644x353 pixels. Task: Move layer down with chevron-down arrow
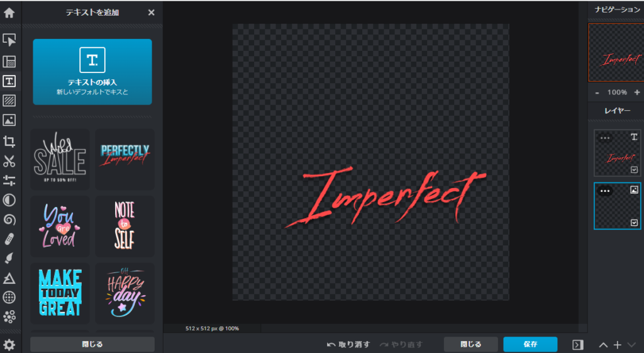click(x=631, y=345)
